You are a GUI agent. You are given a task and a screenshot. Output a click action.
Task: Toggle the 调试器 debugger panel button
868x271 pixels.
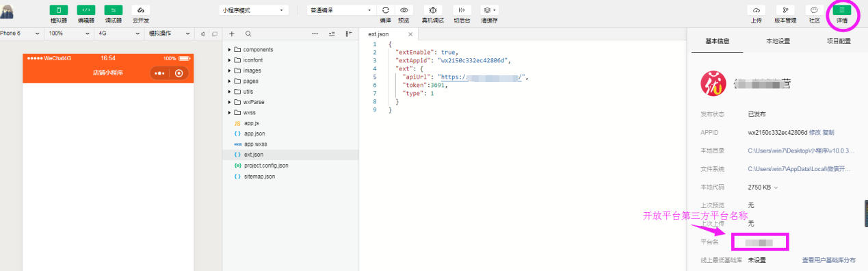114,10
